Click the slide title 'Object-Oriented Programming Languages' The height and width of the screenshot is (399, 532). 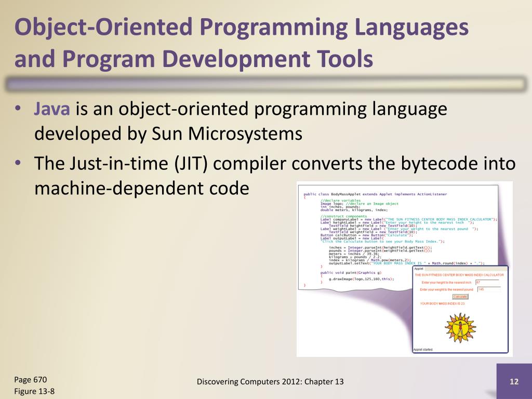[242, 28]
